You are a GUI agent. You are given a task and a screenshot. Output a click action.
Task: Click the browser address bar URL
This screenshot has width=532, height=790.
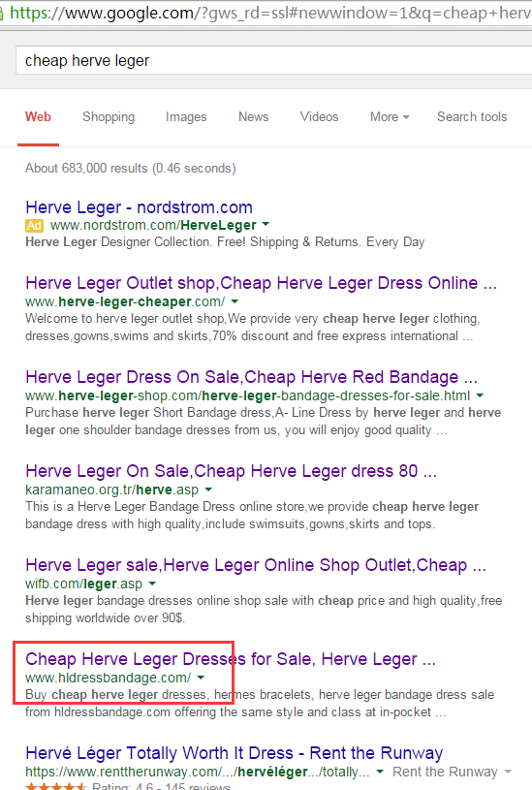point(270,13)
